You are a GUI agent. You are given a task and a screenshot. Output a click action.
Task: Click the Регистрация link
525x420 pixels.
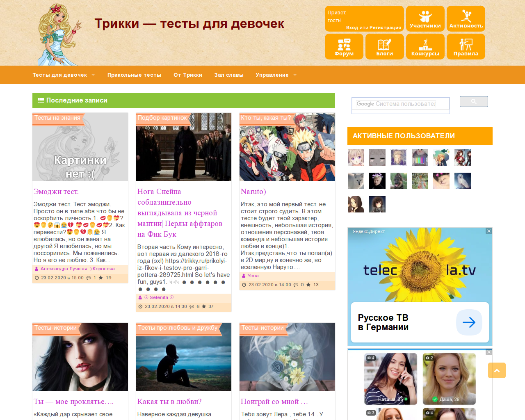point(385,27)
